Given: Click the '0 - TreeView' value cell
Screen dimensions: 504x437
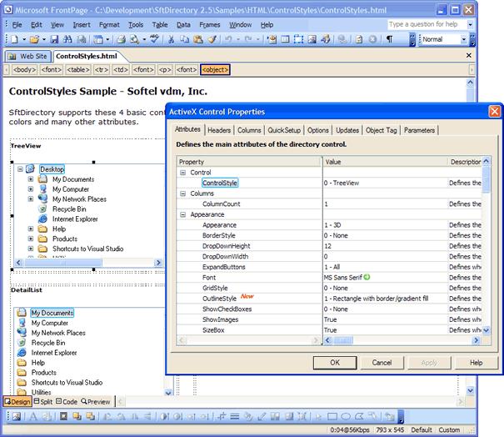Looking at the screenshot, I should pos(385,183).
